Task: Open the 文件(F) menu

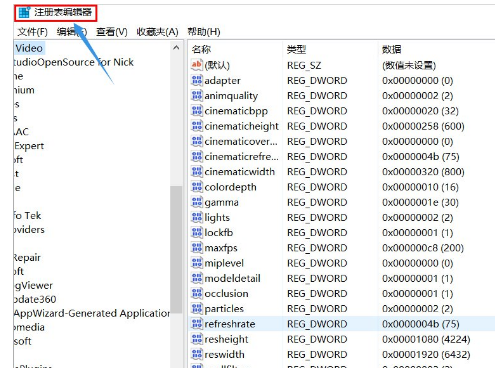Action: point(33,32)
